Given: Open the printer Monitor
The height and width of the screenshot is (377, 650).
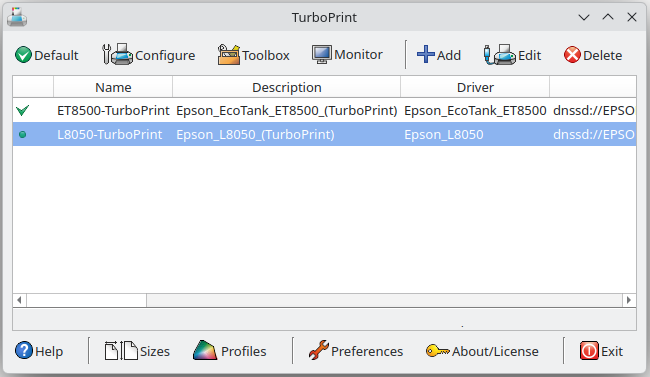Looking at the screenshot, I should click(347, 54).
